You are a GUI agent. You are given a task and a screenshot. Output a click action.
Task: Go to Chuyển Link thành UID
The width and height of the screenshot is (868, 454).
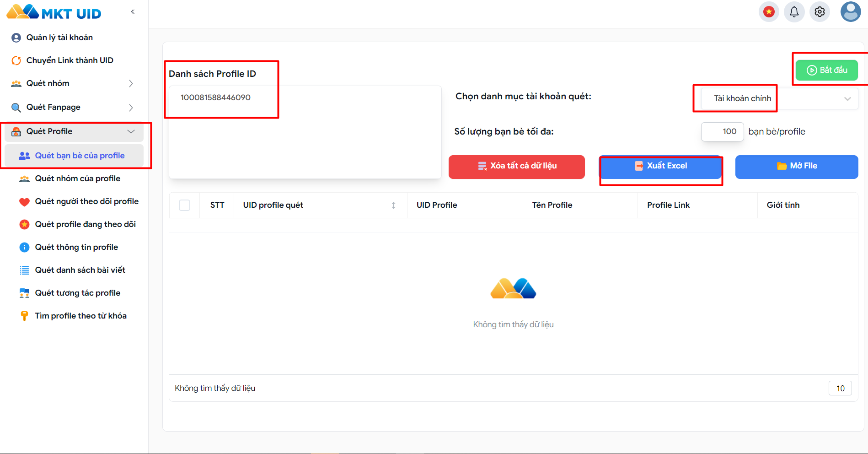(70, 60)
